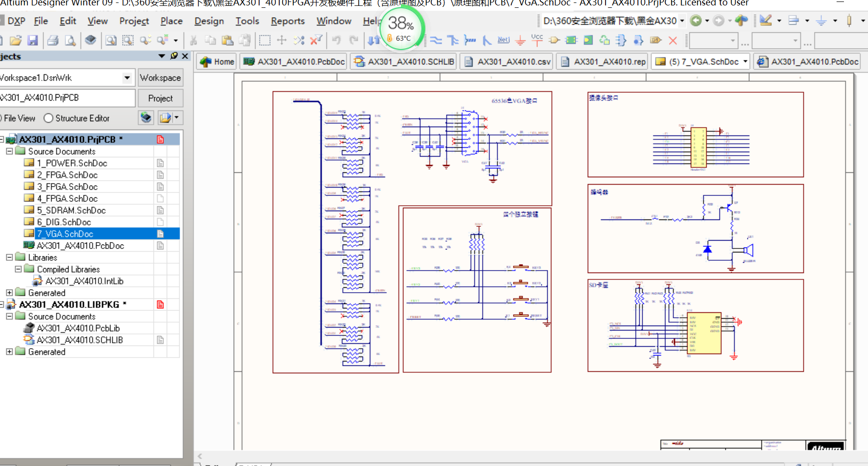Open print preview with the magnifier-page icon
The height and width of the screenshot is (466, 868).
coord(71,40)
